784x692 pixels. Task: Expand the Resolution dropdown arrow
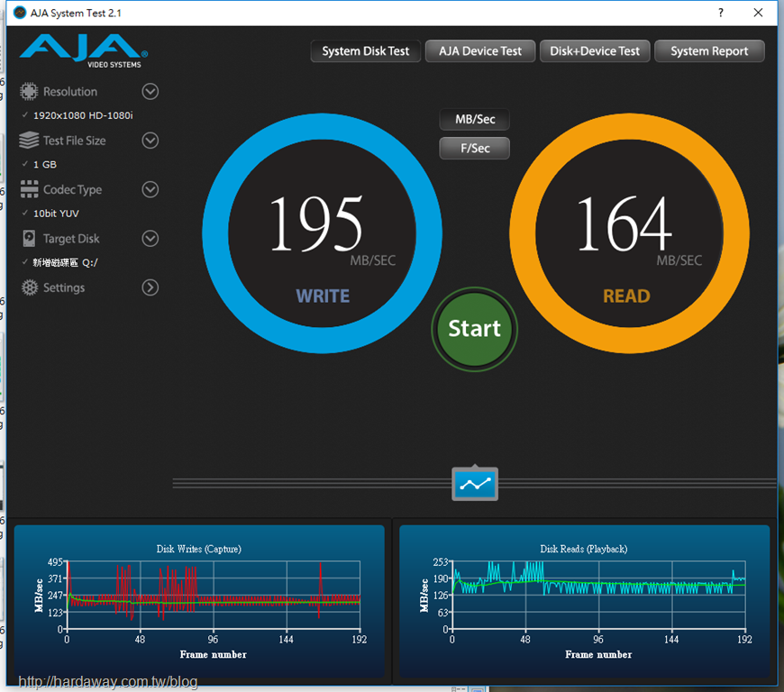pos(150,92)
